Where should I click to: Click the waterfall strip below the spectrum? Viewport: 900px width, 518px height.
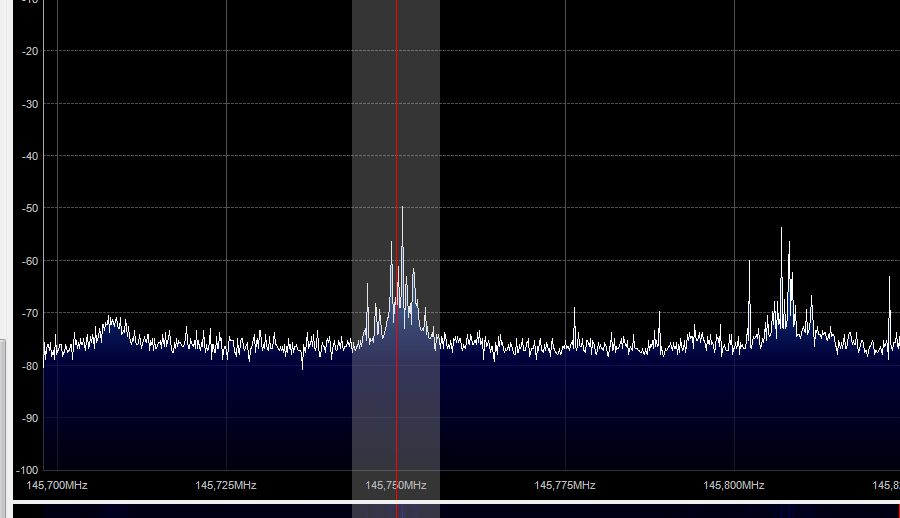click(456, 511)
